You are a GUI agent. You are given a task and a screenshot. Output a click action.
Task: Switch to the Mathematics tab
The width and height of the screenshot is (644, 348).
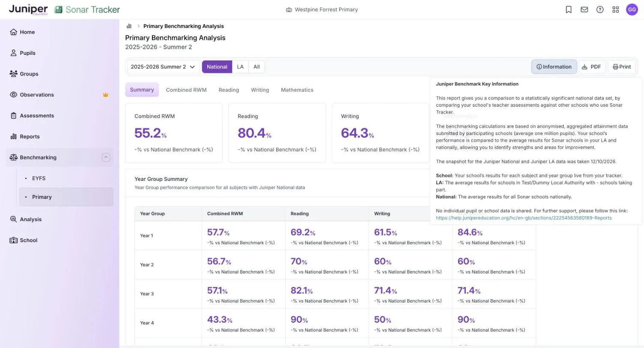pos(297,90)
